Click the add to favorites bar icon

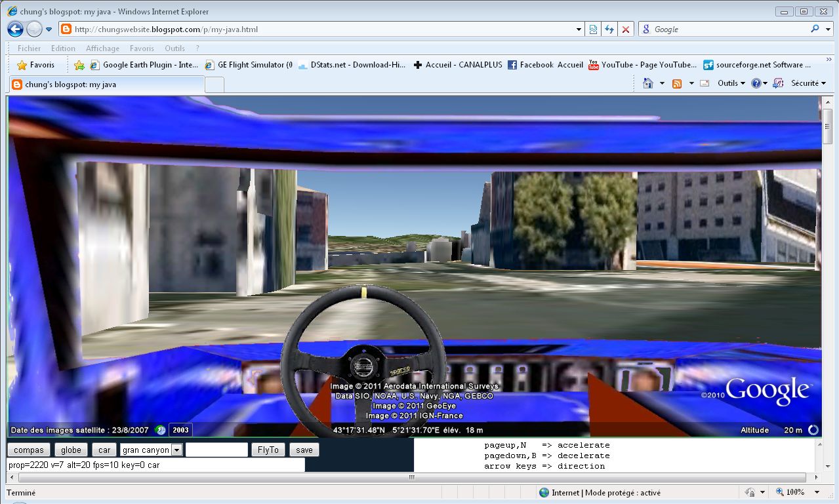click(x=79, y=65)
